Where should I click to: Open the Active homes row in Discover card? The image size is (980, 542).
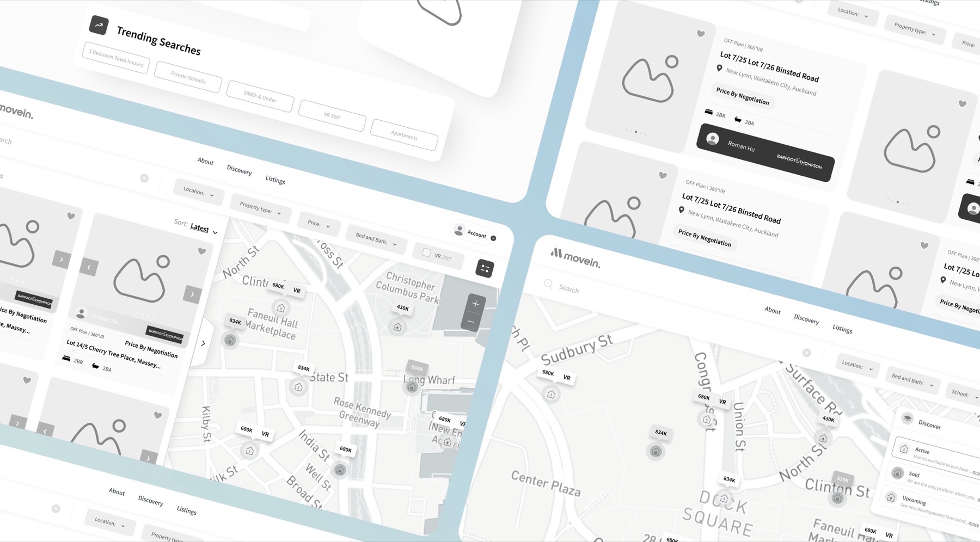click(939, 458)
